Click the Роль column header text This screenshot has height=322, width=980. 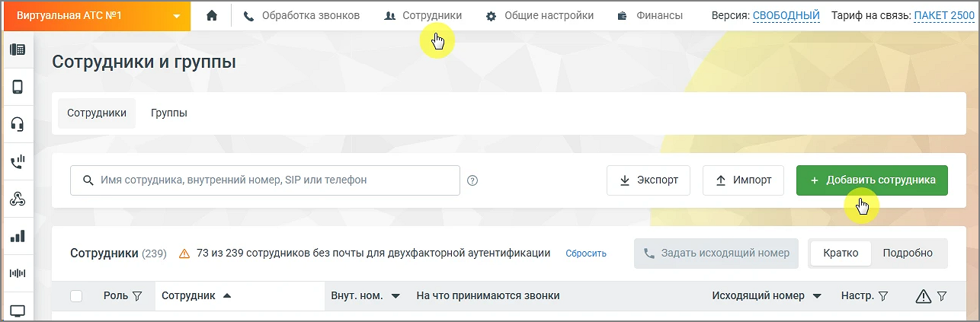116,295
